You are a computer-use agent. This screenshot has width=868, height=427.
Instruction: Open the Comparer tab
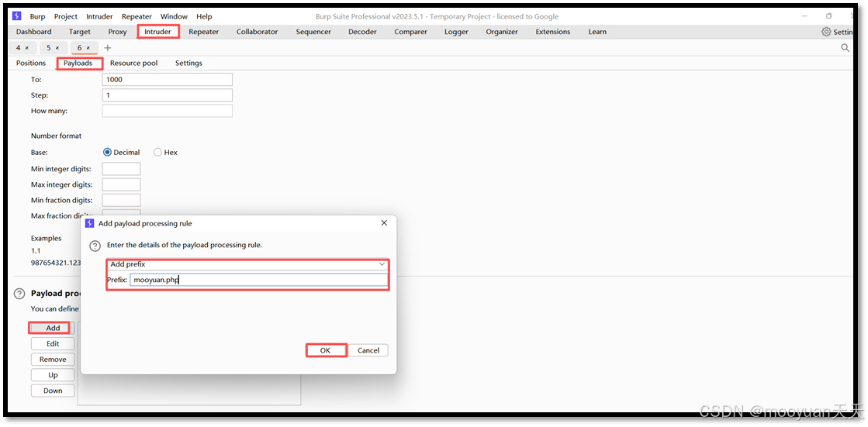point(411,32)
